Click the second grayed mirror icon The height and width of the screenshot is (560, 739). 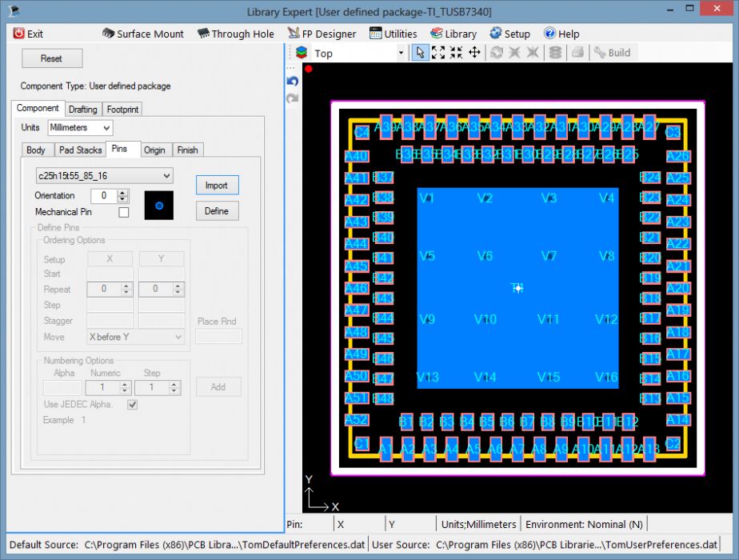click(533, 53)
